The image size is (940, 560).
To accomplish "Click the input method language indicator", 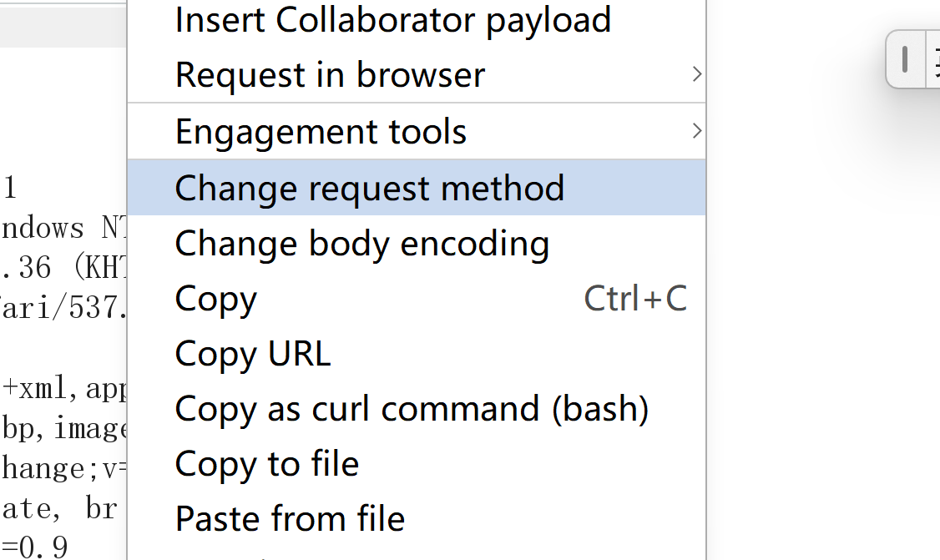I will tap(933, 59).
